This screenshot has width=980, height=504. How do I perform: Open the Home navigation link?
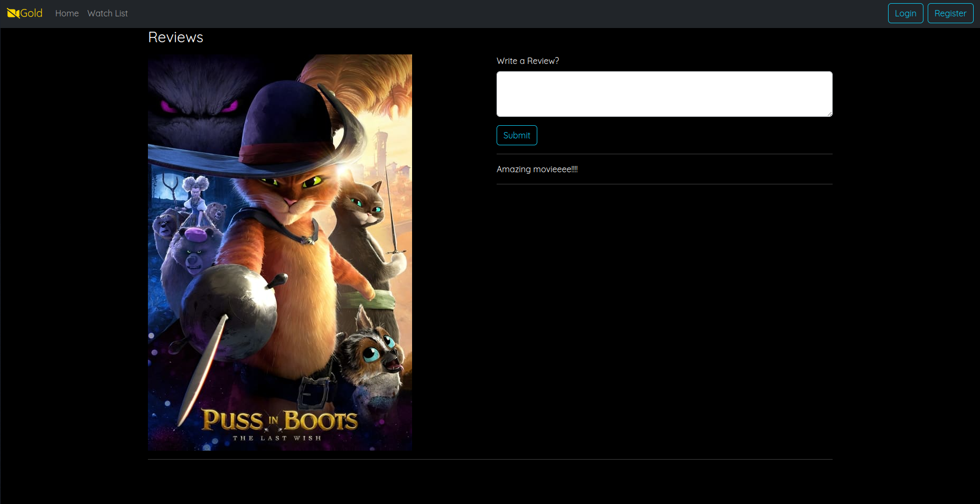67,13
